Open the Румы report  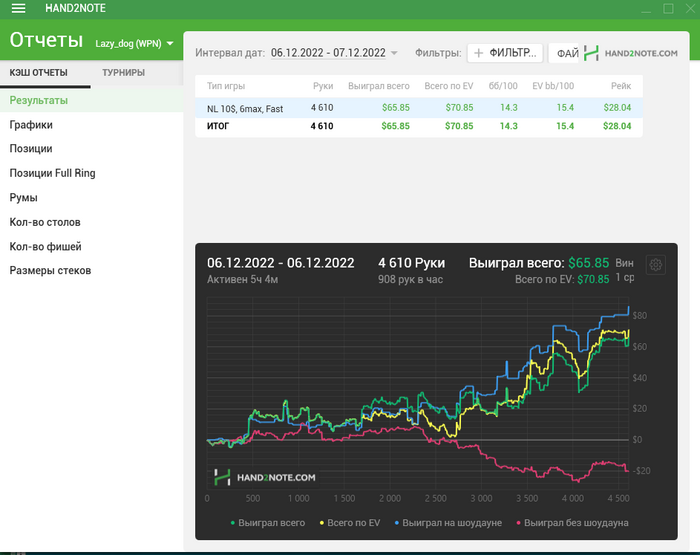pyautogui.click(x=24, y=198)
